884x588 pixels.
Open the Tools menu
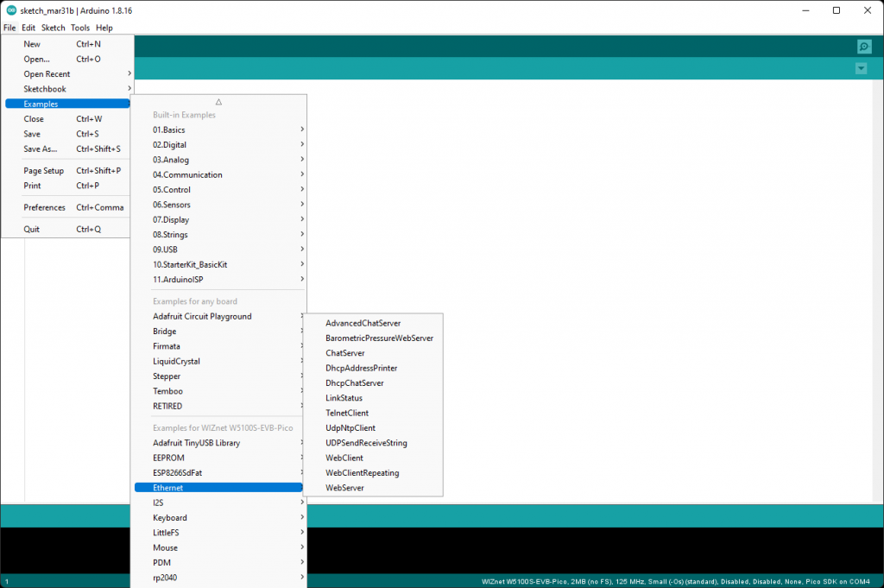point(80,28)
